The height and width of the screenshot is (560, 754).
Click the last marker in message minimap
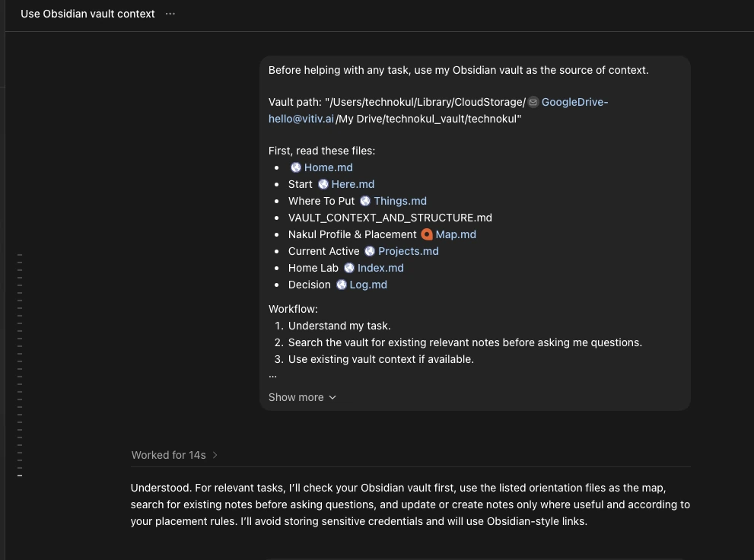[x=20, y=476]
